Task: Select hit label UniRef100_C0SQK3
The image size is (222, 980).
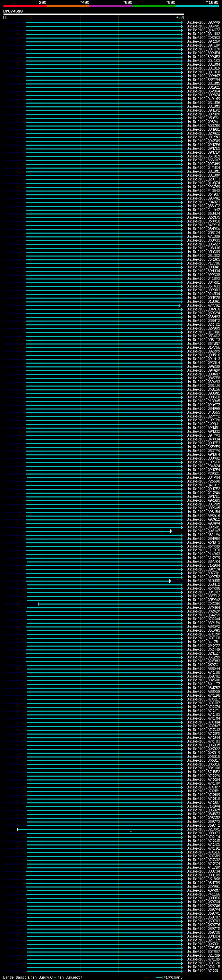Action: (x=203, y=38)
